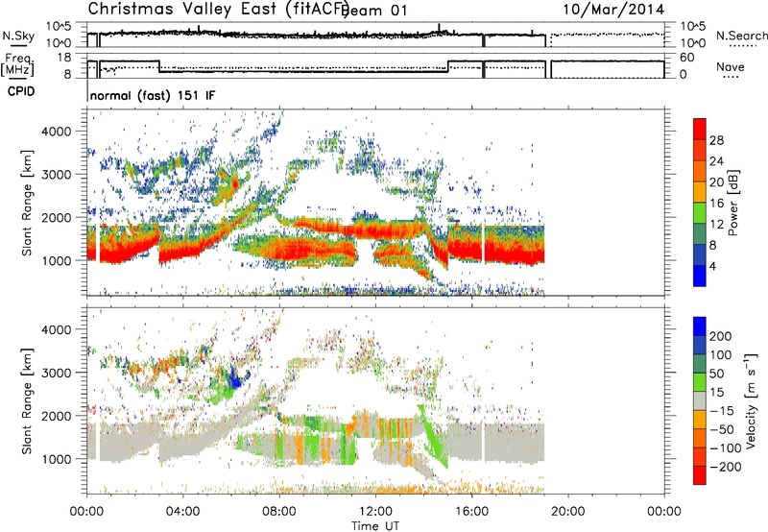Click 'Slant Range [km]' label of velocity panel
Image resolution: width=768 pixels, height=532 pixels.
pyautogui.click(x=27, y=401)
